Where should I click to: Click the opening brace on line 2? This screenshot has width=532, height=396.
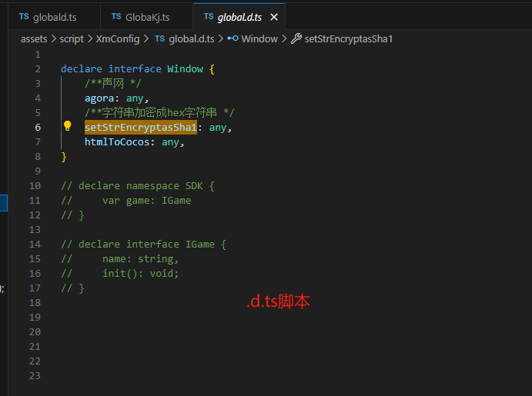[212, 69]
